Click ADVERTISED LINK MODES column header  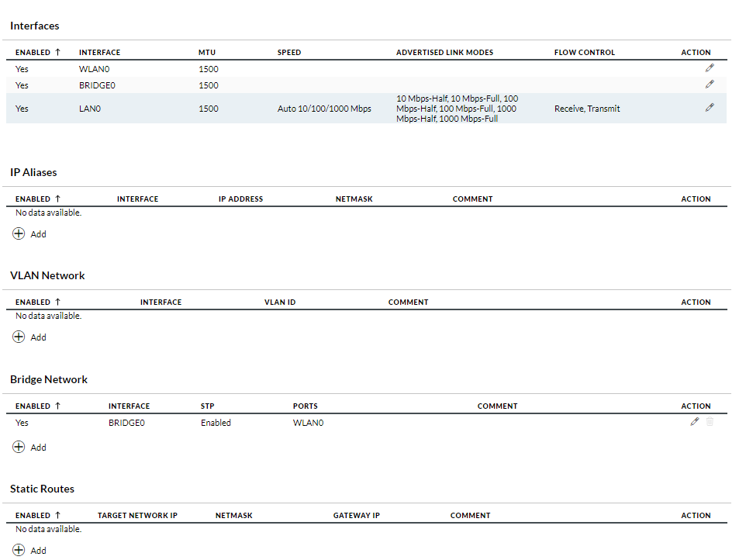point(444,52)
